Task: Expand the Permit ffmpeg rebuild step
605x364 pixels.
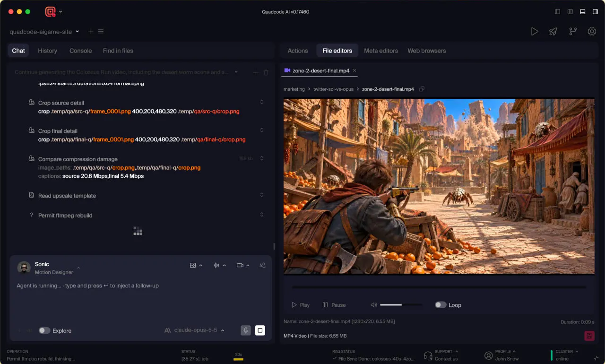Action: click(x=262, y=215)
